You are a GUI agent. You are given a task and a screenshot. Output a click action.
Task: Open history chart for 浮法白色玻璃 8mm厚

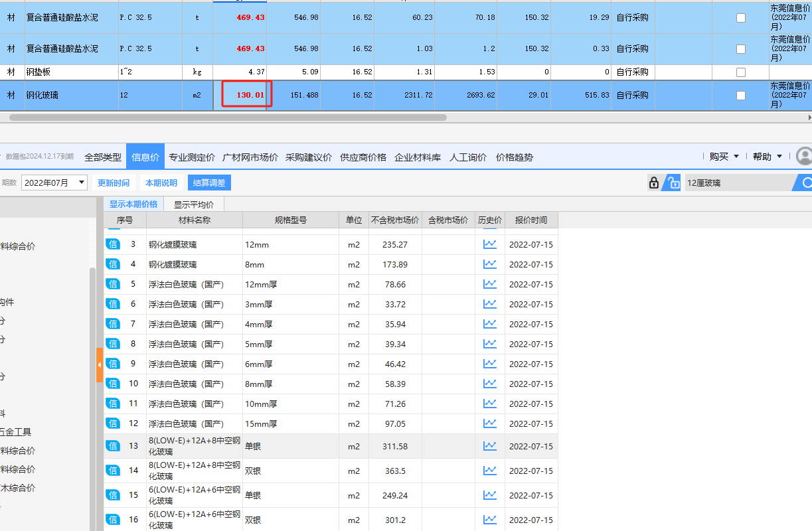pos(490,384)
